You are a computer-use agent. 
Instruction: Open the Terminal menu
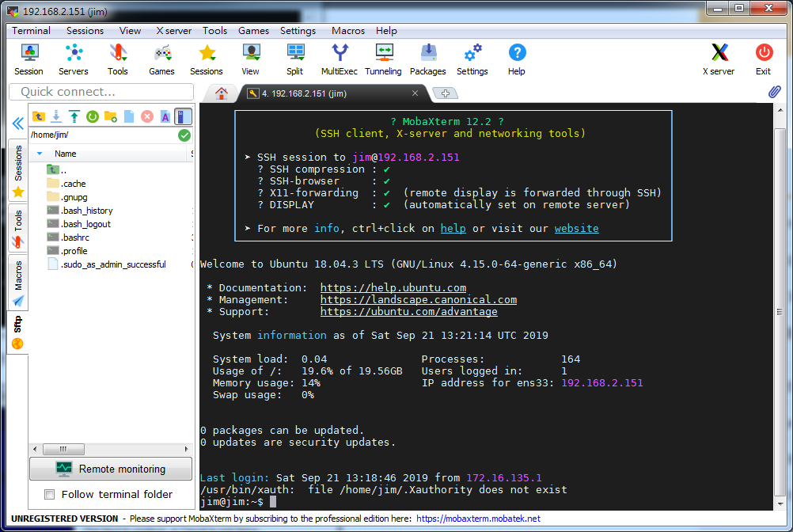point(32,31)
